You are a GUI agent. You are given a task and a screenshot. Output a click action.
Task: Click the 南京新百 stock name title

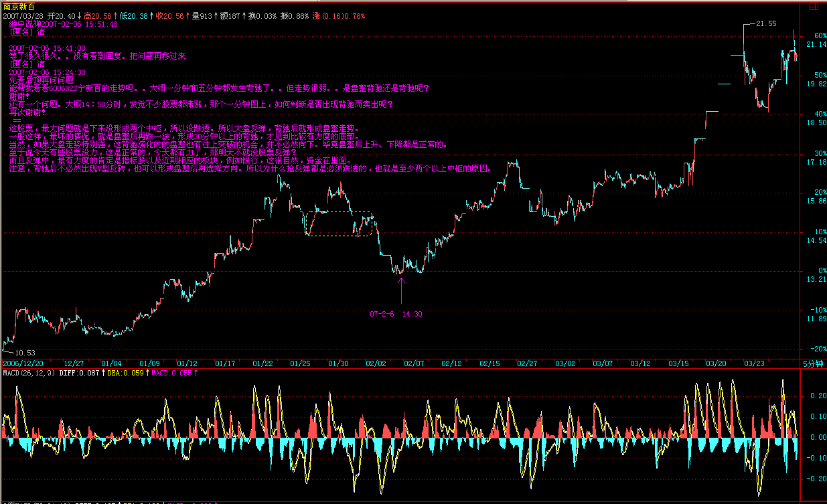(18, 6)
